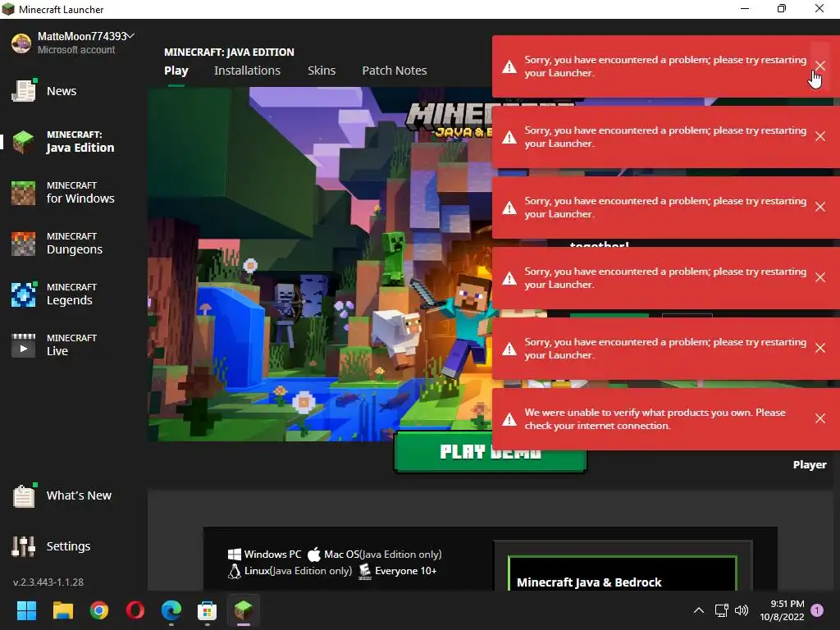The height and width of the screenshot is (630, 840).
Task: Switch to the Installations tab
Action: [x=247, y=71]
